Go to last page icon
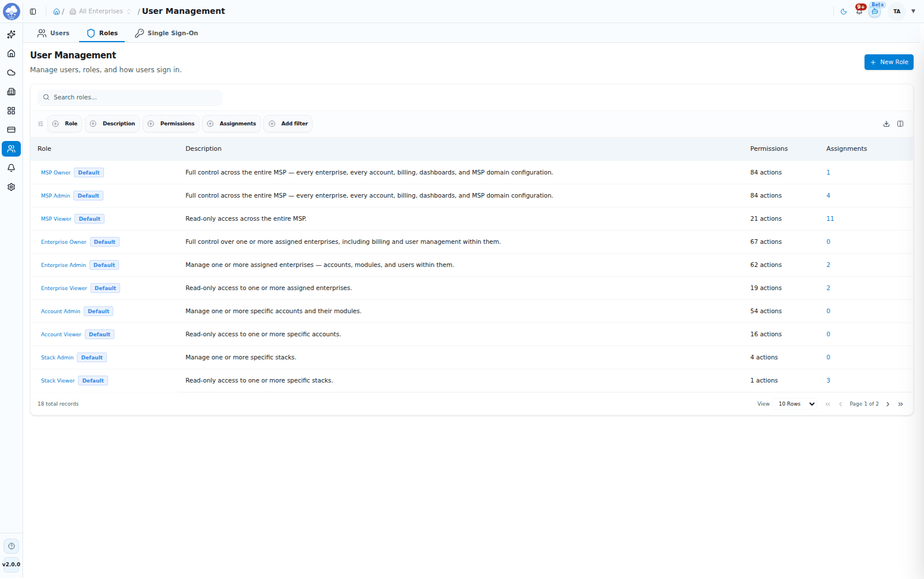The height and width of the screenshot is (579, 924). [x=900, y=404]
